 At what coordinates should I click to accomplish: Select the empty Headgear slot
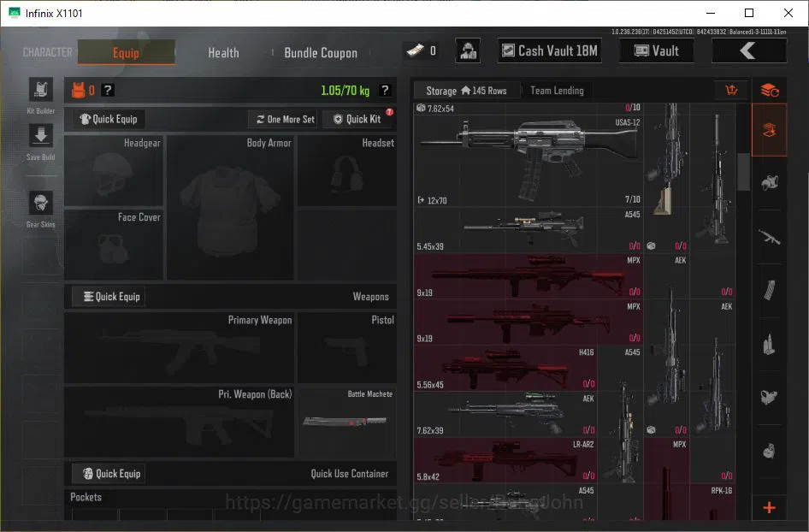tap(114, 171)
